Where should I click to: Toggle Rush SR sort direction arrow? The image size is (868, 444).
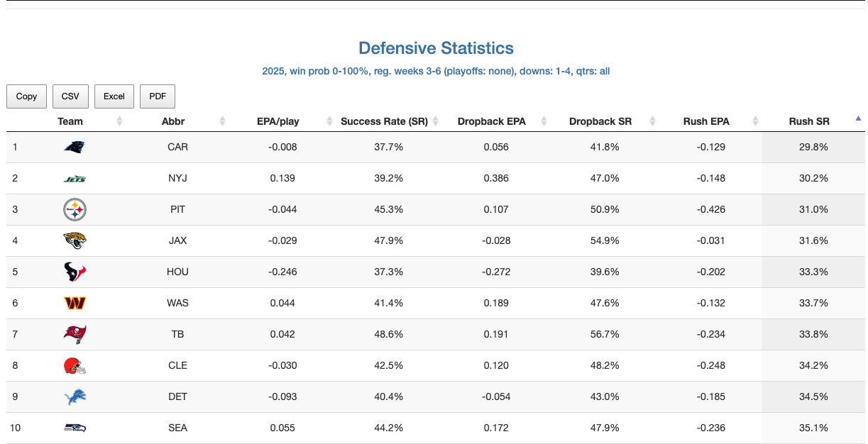coord(859,119)
